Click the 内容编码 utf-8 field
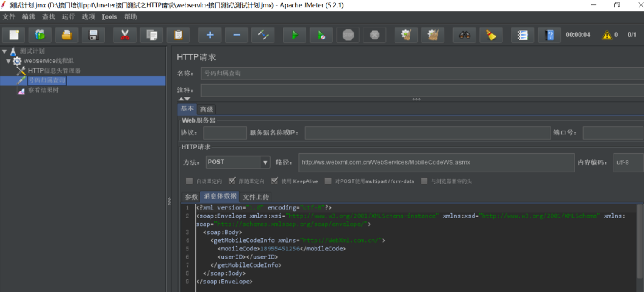This screenshot has width=644, height=292. click(628, 162)
